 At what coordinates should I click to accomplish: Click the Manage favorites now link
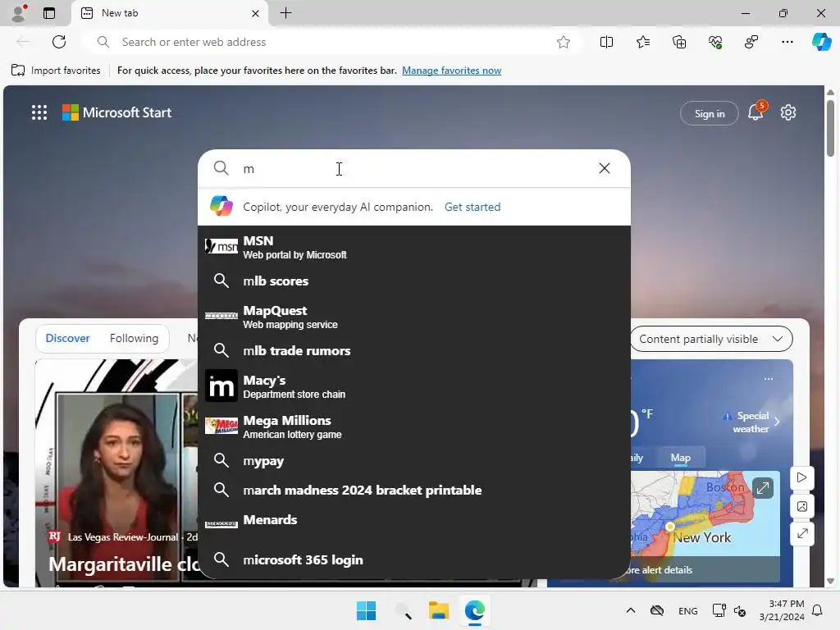click(x=452, y=71)
